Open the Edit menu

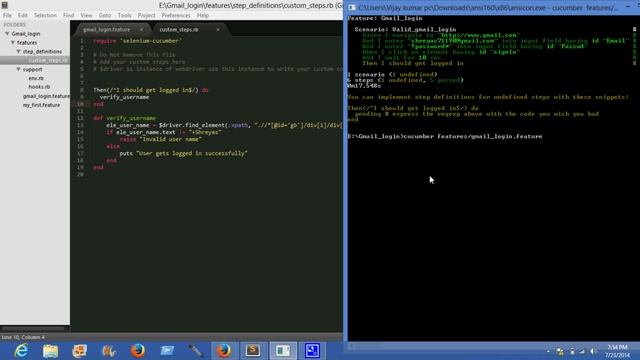23,16
